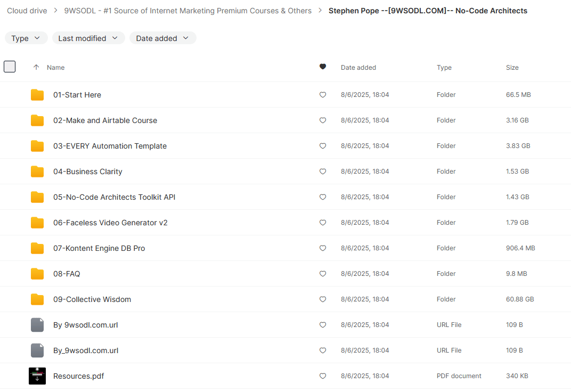The image size is (571, 392).
Task: Click the 03-EVERY Automation Template folder icon
Action: pyautogui.click(x=37, y=146)
